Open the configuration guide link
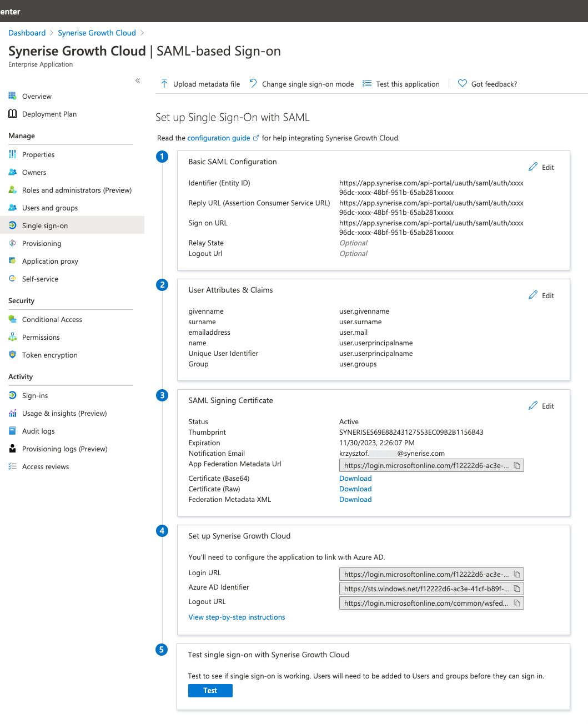588x724 pixels. 219,138
